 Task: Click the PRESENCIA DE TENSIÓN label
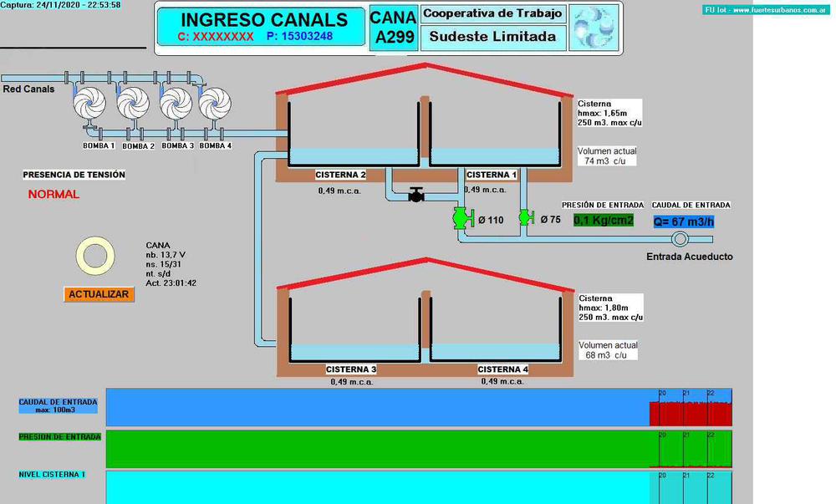coord(74,175)
